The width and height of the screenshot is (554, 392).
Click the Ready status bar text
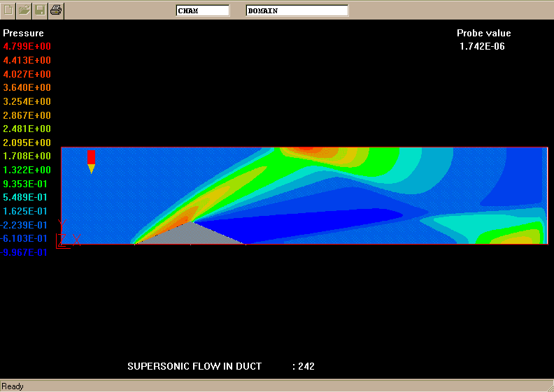[13, 386]
